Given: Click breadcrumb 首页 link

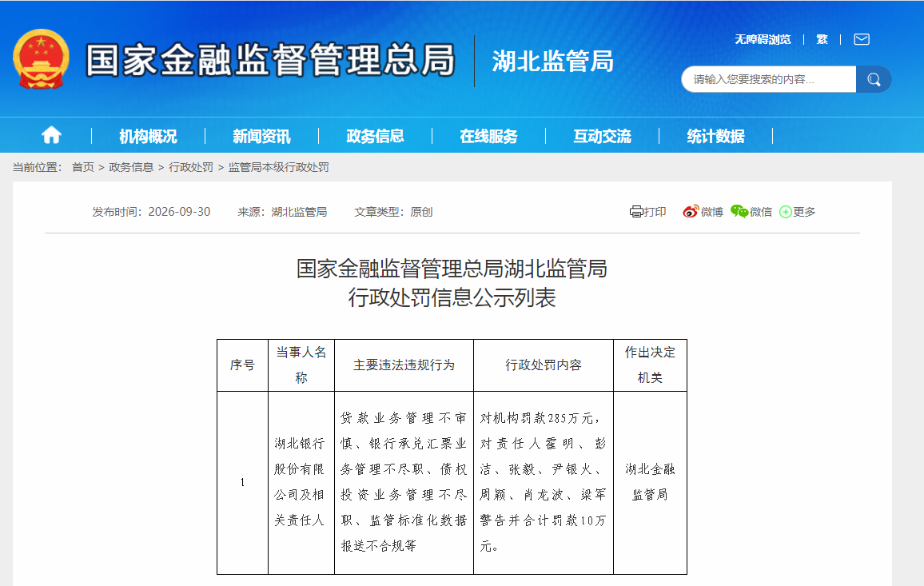Looking at the screenshot, I should tap(83, 167).
